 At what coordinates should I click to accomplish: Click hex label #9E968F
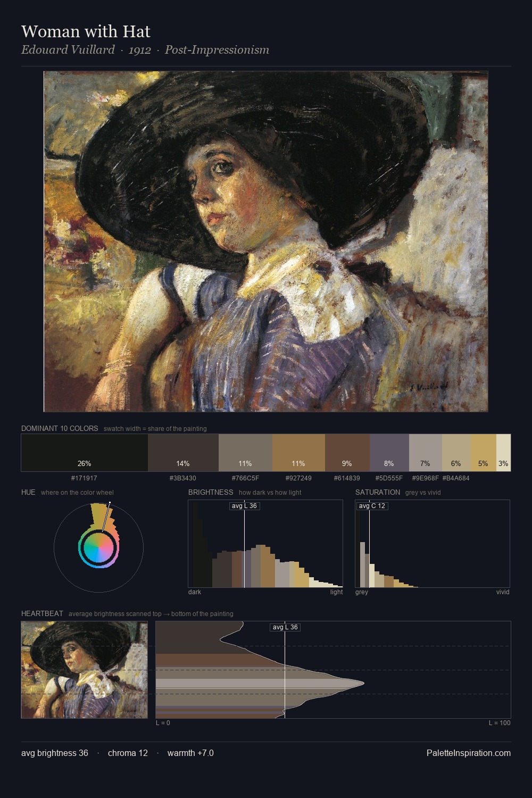click(425, 478)
